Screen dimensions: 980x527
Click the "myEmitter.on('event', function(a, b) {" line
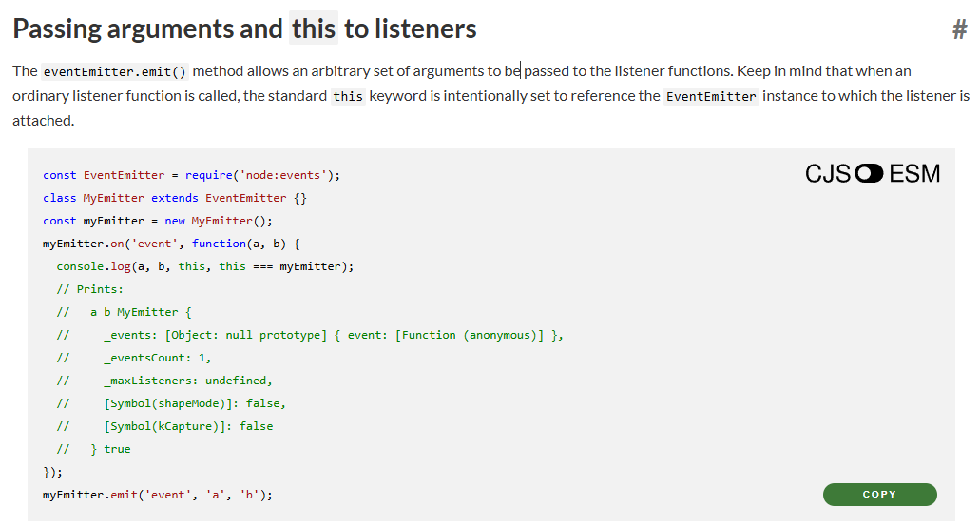(x=171, y=244)
